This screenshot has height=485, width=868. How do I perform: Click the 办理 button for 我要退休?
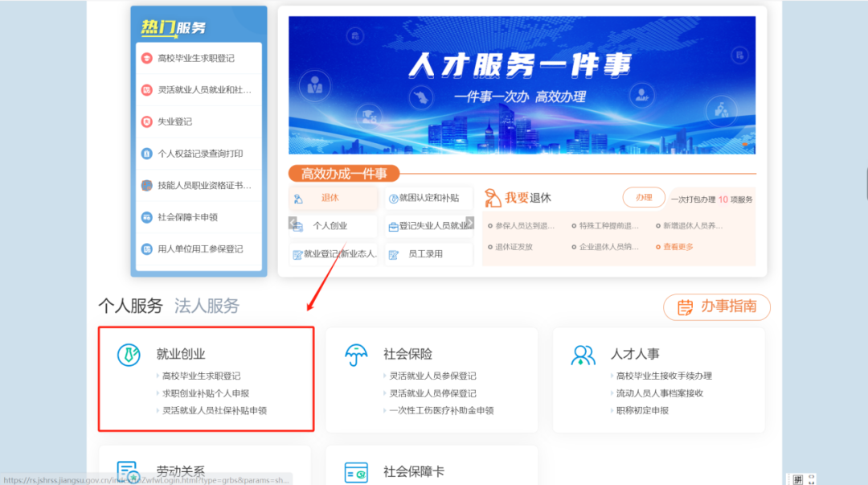(643, 197)
